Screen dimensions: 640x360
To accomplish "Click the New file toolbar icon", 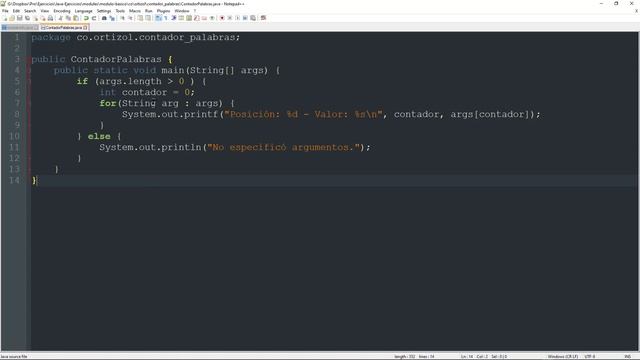I will tap(5, 18).
